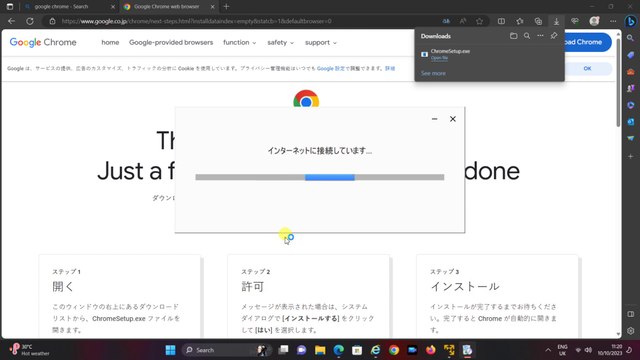This screenshot has height=360, width=640.
Task: Open a new browser tab
Action: [x=227, y=7]
